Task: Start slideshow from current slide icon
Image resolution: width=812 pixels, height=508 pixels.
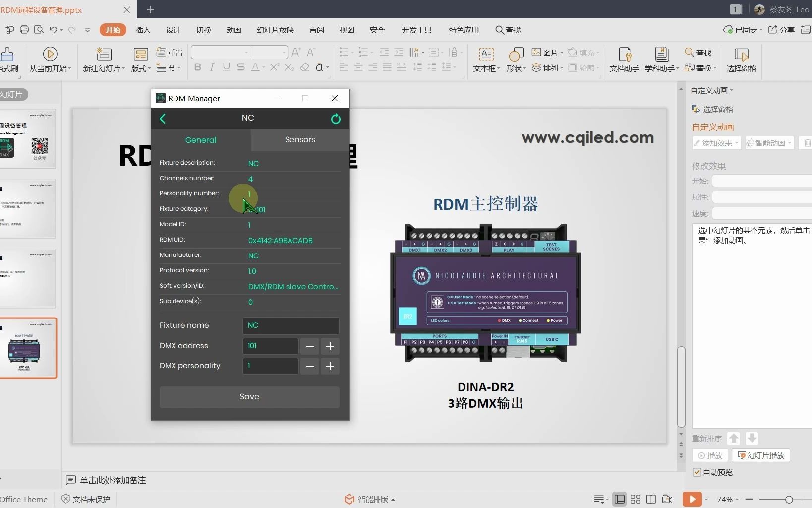Action: (x=50, y=54)
